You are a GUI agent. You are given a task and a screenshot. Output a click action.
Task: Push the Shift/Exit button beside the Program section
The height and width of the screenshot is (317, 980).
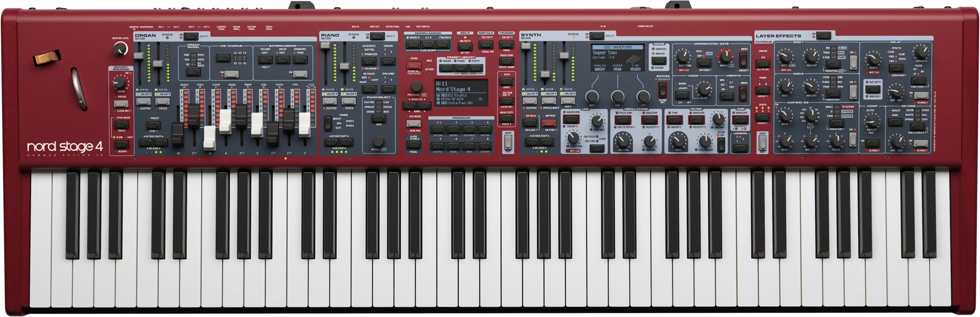click(508, 143)
